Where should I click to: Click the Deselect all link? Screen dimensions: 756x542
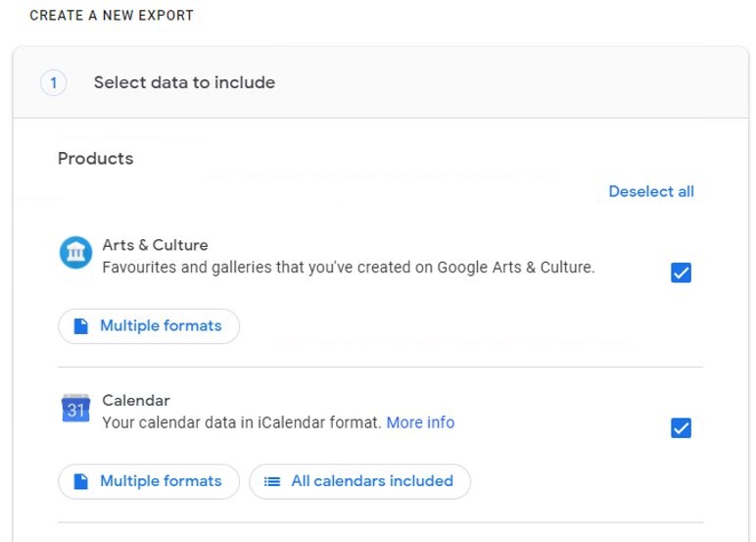(x=650, y=192)
